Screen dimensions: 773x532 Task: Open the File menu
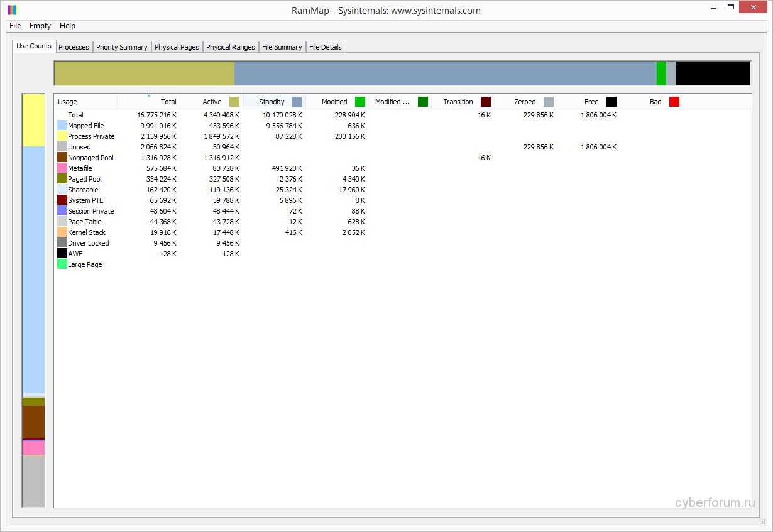pos(15,26)
